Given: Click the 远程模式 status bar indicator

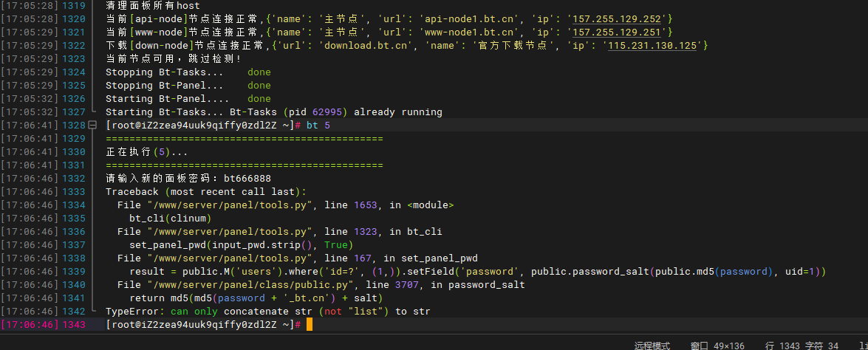Looking at the screenshot, I should coord(652,345).
